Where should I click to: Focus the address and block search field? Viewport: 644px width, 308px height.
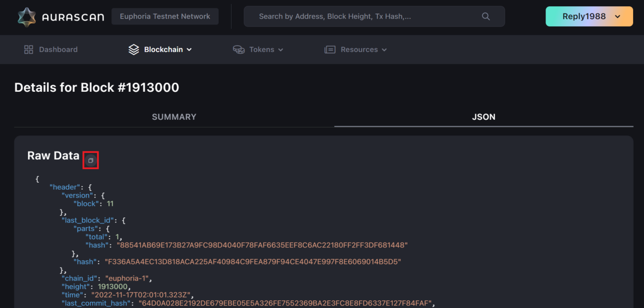tap(374, 17)
